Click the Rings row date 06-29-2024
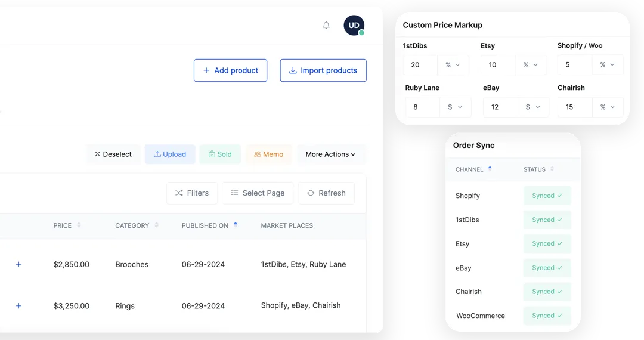 click(203, 306)
